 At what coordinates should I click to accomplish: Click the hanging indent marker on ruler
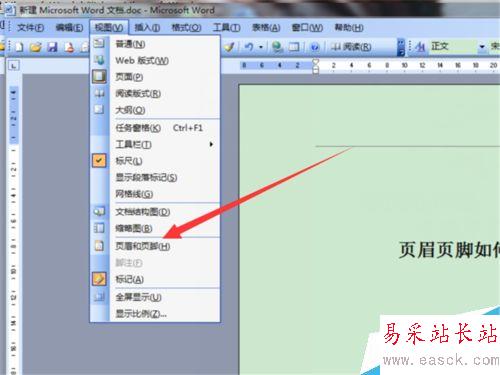[315, 68]
